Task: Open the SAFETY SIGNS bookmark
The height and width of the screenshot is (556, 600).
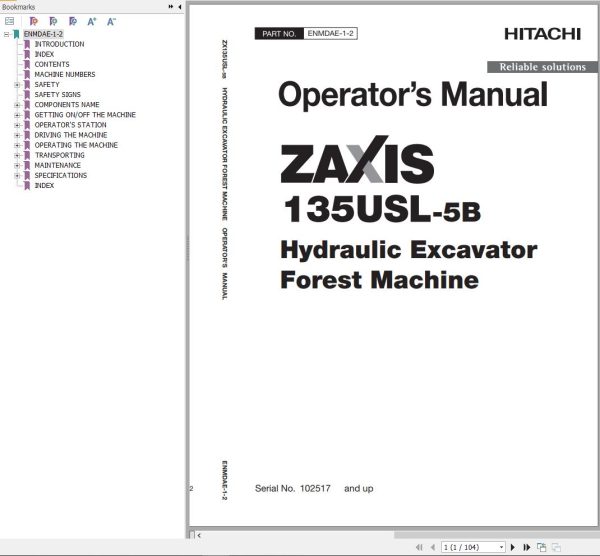Action: (58, 95)
